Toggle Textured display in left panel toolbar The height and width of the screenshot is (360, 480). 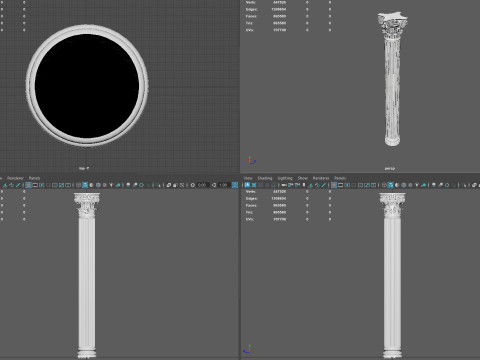pos(105,185)
